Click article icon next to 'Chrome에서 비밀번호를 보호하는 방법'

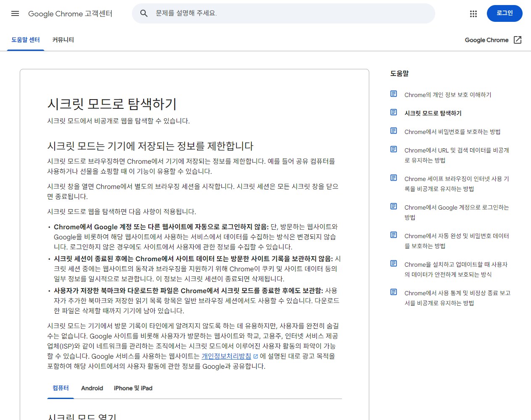coord(394,131)
